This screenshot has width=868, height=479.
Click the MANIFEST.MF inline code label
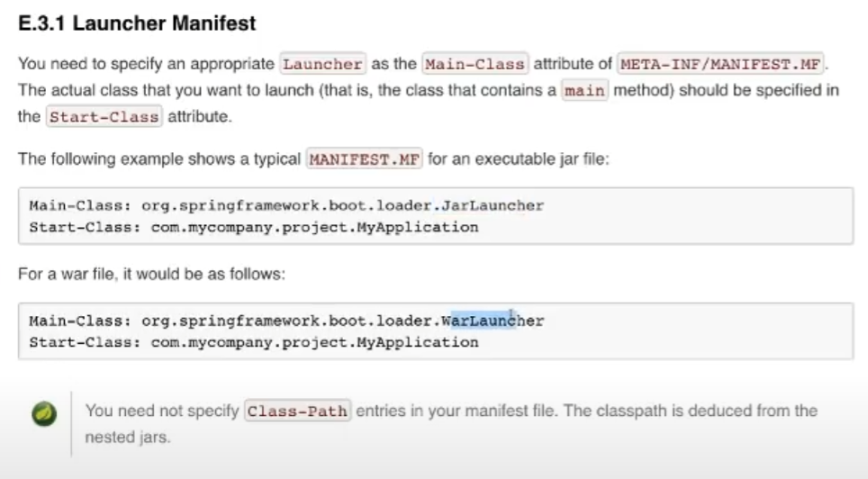pyautogui.click(x=365, y=159)
